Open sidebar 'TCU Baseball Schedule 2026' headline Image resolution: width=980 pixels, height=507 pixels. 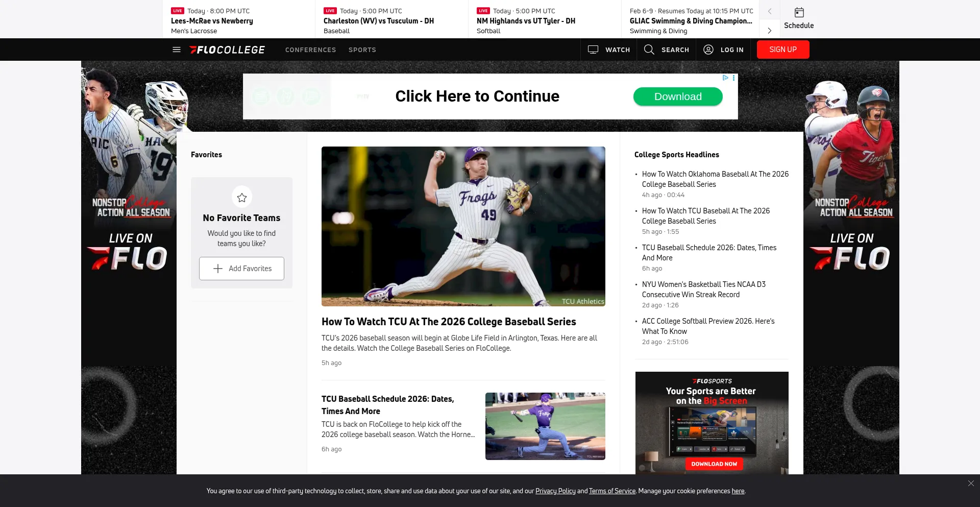(709, 253)
